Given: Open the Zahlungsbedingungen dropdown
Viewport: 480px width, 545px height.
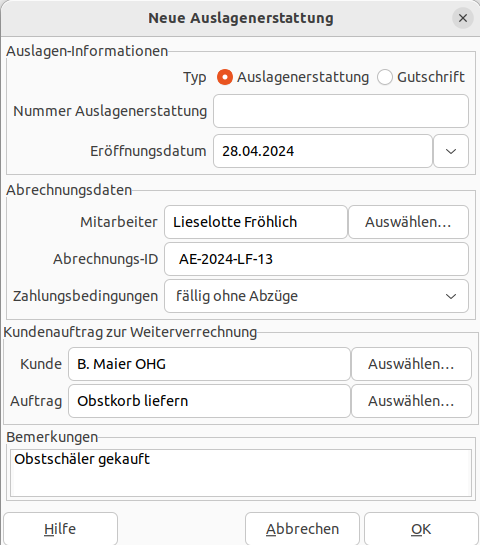Looking at the screenshot, I should [316, 296].
